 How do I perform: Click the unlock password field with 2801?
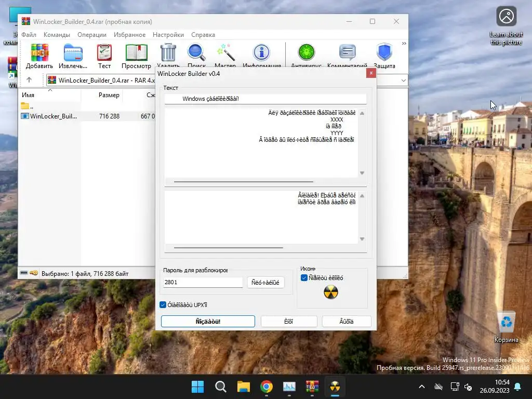click(x=203, y=282)
